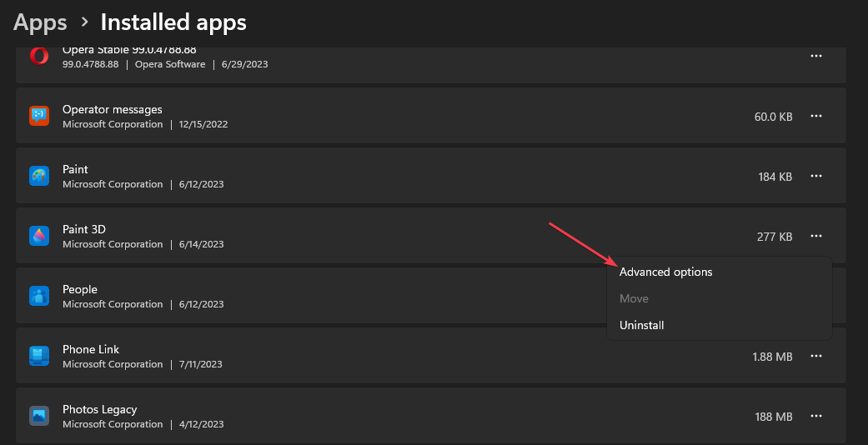Viewport: 868px width, 445px height.
Task: Open the three-dot menu for Opera Stable
Action: click(x=816, y=57)
